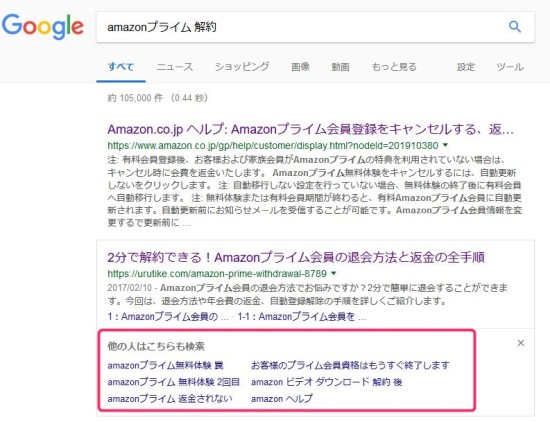Switch to the ニュース tab
Screen dimensions: 550x422
(175, 67)
